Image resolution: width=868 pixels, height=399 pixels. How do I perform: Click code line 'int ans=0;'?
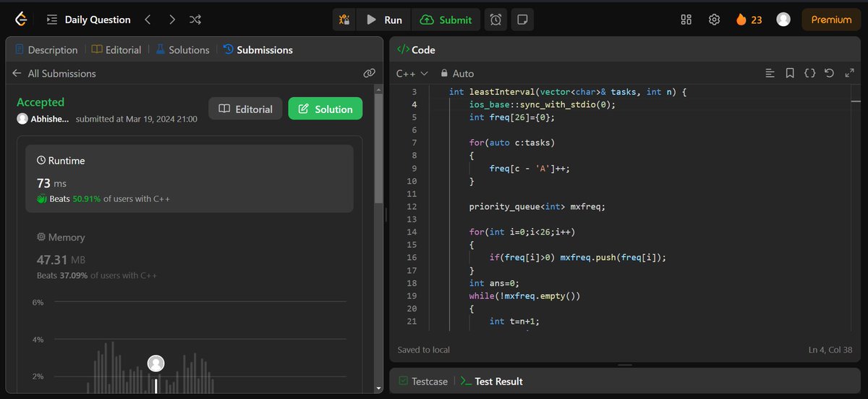(x=494, y=283)
